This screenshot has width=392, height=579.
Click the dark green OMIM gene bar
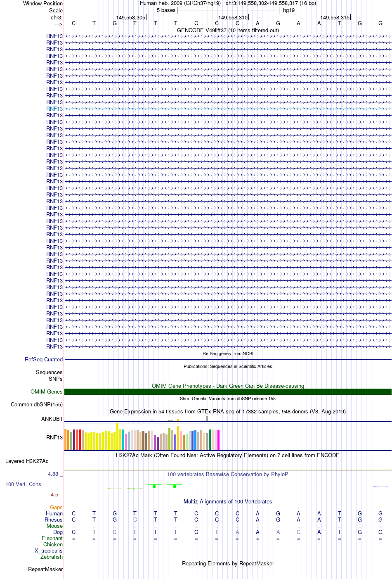pos(228,392)
